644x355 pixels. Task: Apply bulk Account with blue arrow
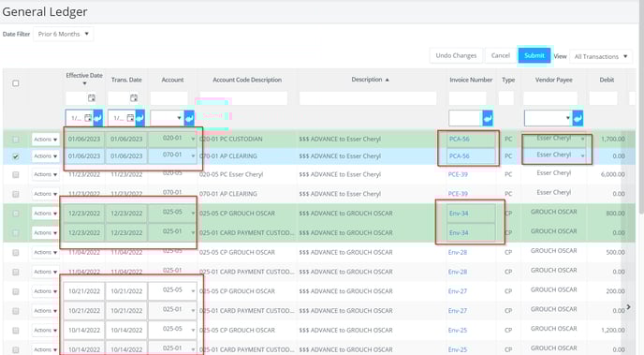click(189, 118)
